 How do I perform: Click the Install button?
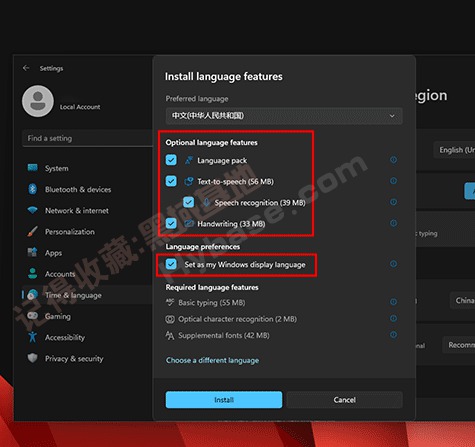224,400
